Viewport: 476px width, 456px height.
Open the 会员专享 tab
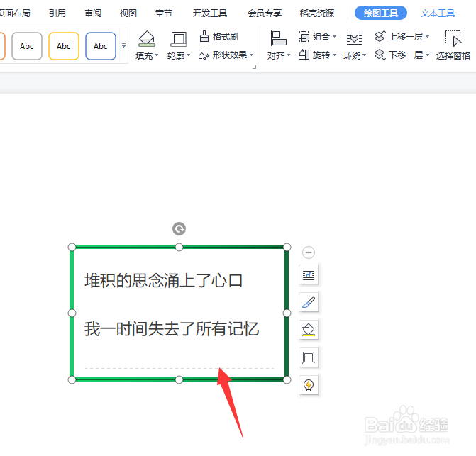tap(265, 13)
